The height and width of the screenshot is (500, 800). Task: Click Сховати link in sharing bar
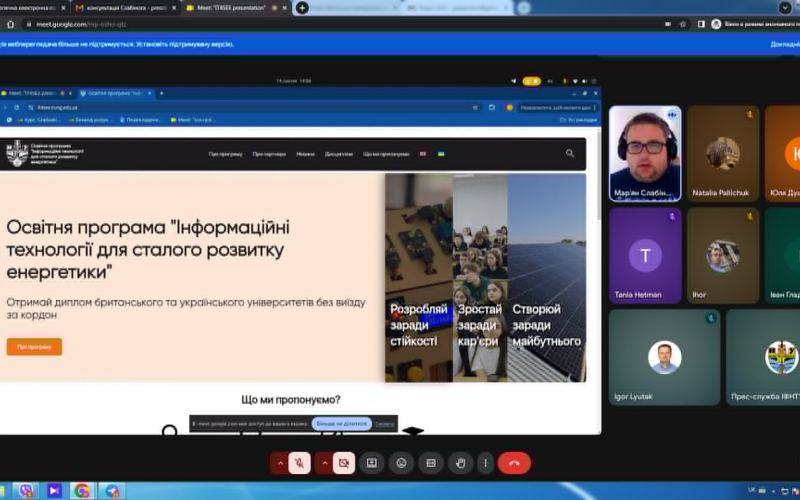click(385, 424)
